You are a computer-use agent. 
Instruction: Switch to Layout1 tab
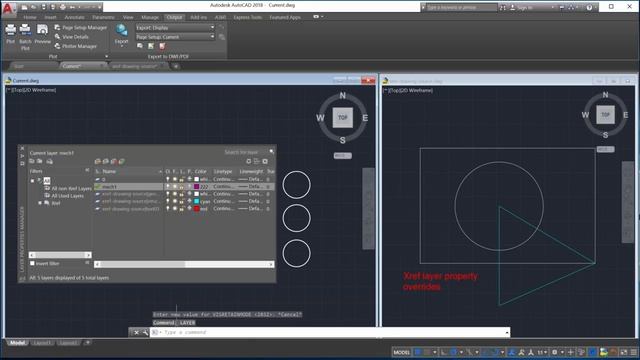pyautogui.click(x=42, y=343)
